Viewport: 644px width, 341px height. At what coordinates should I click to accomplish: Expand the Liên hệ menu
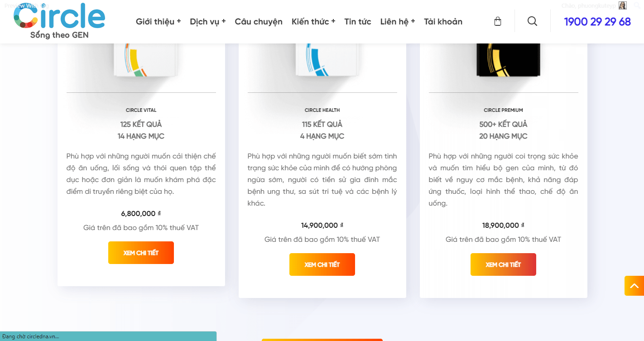point(398,21)
